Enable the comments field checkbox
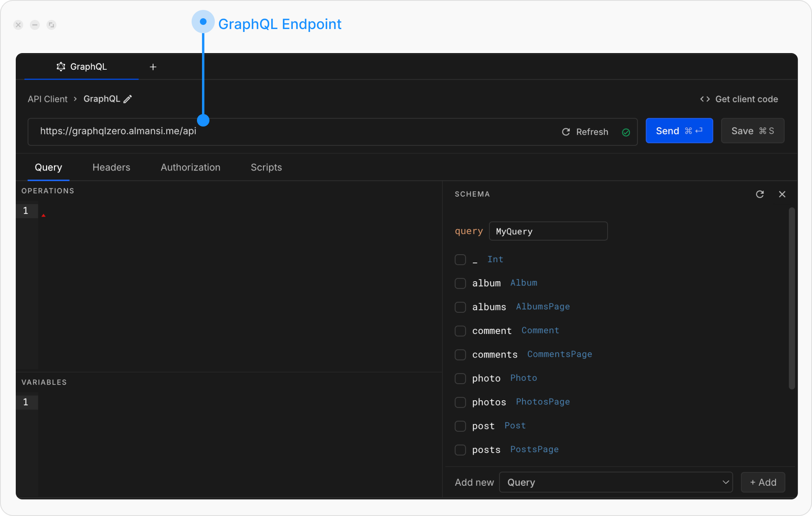The height and width of the screenshot is (516, 812). tap(460, 355)
